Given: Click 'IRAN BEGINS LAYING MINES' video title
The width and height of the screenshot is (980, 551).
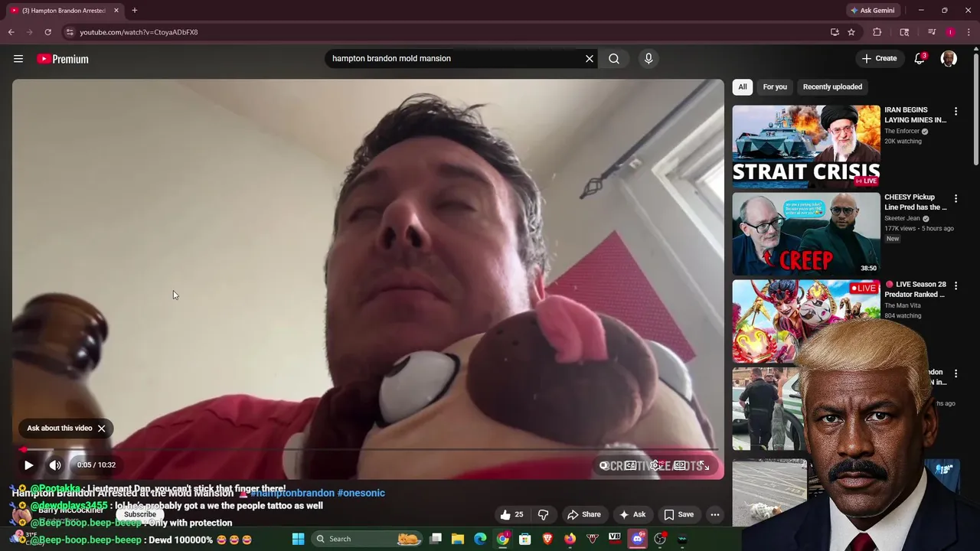Looking at the screenshot, I should coord(916,115).
